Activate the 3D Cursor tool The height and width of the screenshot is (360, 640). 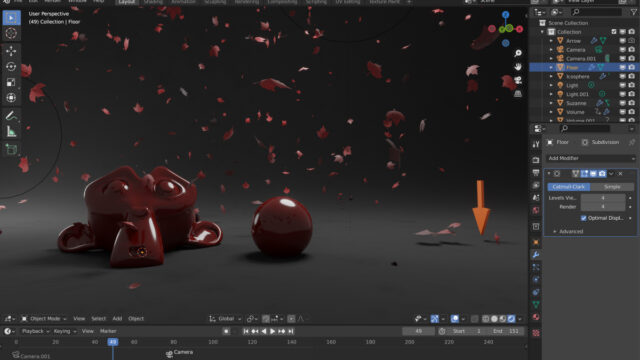tap(11, 33)
